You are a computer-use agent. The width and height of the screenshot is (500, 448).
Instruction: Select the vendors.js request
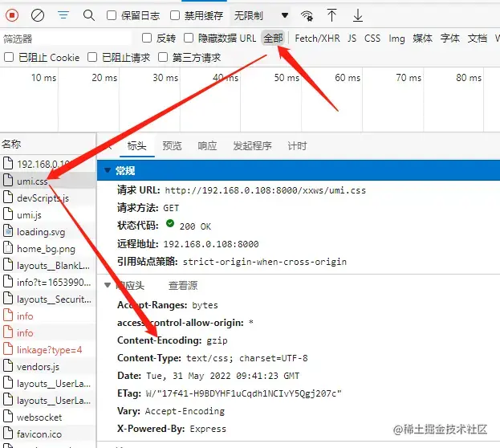[x=48, y=367]
